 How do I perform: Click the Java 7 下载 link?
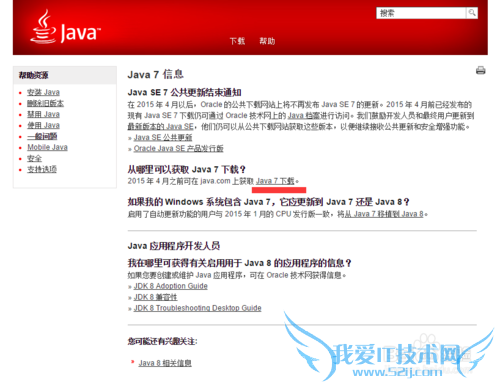(275, 181)
